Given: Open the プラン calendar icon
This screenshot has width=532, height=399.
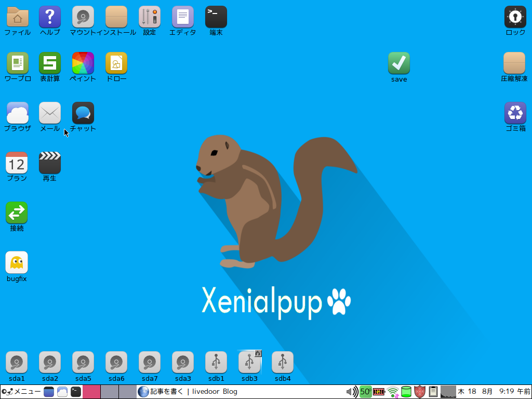Looking at the screenshot, I should (x=17, y=163).
